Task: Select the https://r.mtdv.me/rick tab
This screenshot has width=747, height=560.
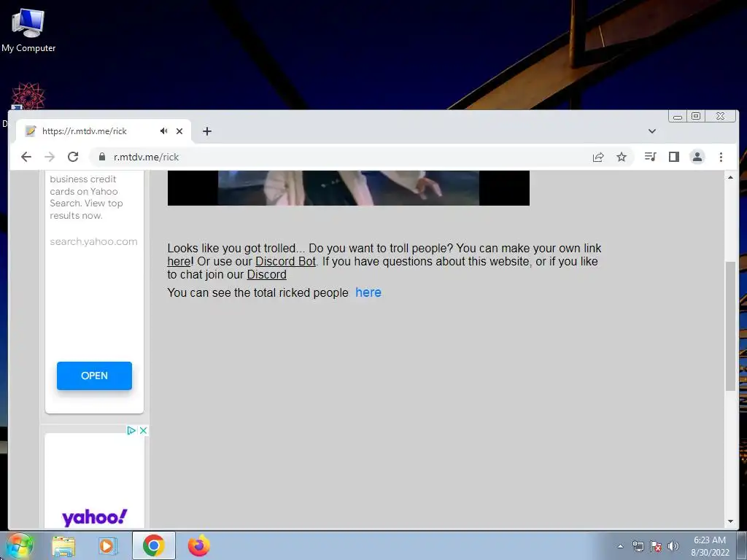Action: click(x=104, y=131)
